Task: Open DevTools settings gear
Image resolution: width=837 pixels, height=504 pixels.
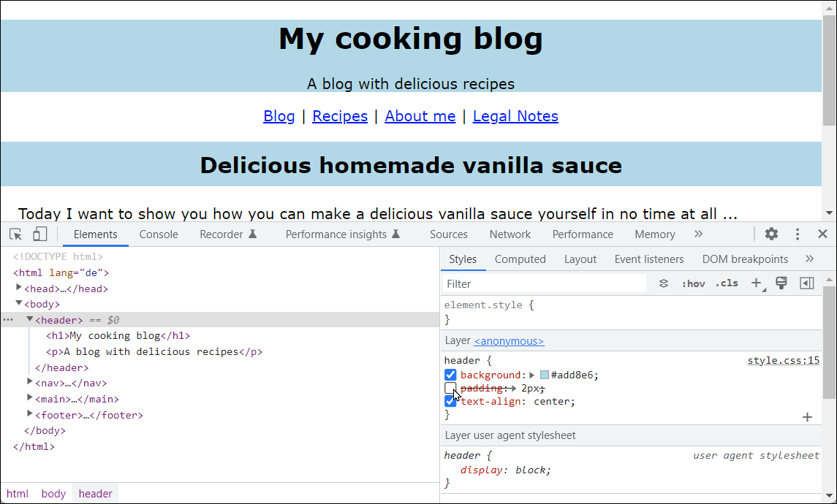Action: coord(771,234)
